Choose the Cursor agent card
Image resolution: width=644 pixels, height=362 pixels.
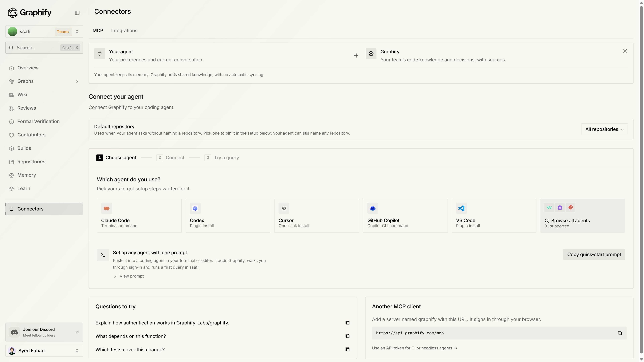click(x=316, y=216)
